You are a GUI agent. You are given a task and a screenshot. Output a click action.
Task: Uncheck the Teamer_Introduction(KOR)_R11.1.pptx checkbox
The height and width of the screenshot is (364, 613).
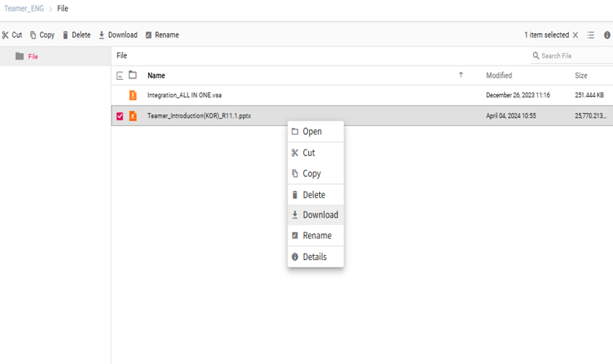click(120, 117)
